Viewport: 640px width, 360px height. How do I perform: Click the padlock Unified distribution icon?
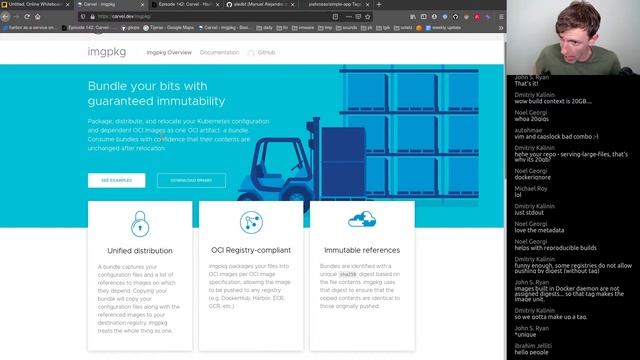click(x=140, y=224)
